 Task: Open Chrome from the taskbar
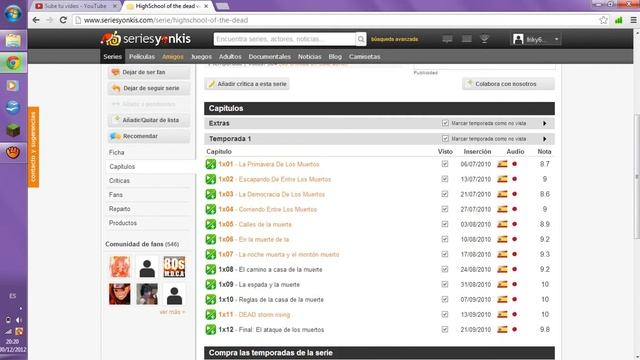coord(13,63)
